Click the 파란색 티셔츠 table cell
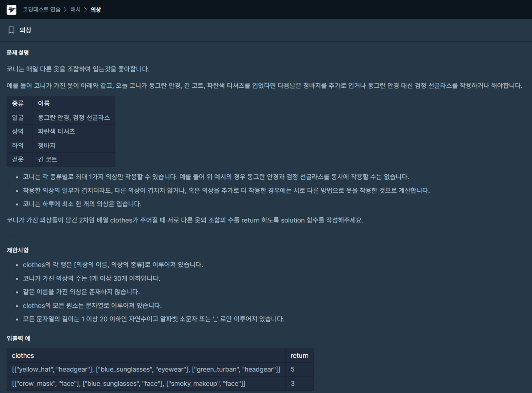 [74, 132]
